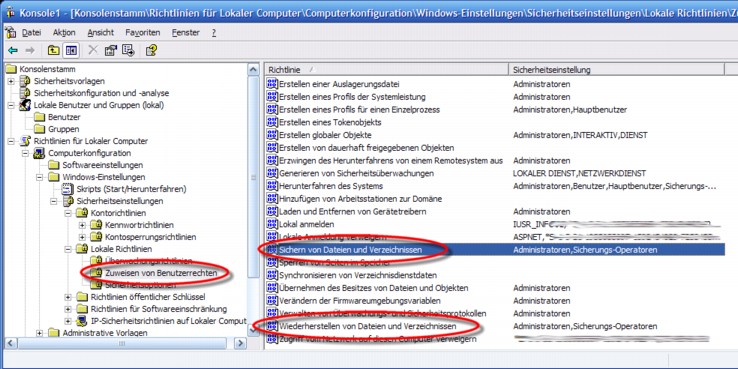Screen dimensions: 738x369
Task: Click the Lokale Benutzer und Gruppen icon
Action: pos(26,105)
